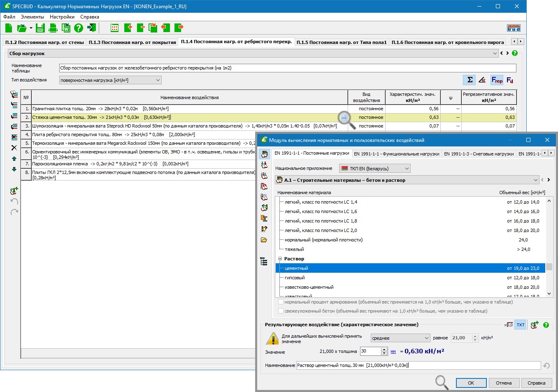Screen dimensions: 558x392
Task: Click the green Save floppy disk icon
Action: pos(40,28)
